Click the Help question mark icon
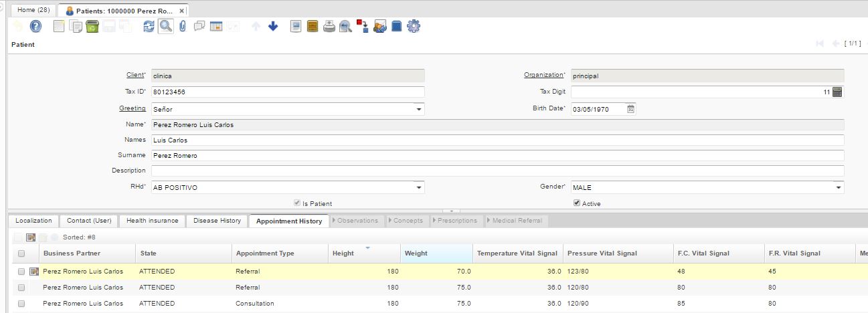The height and width of the screenshot is (313, 868). pyautogui.click(x=36, y=27)
